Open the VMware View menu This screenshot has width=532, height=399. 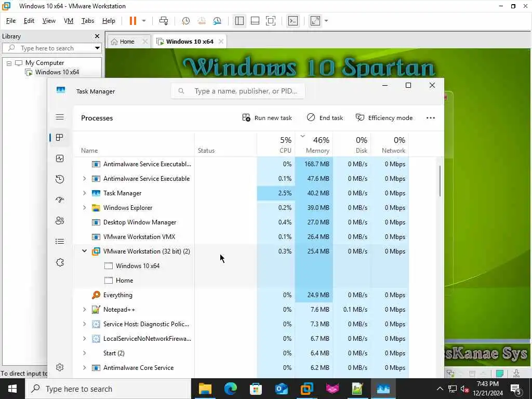[x=49, y=21]
